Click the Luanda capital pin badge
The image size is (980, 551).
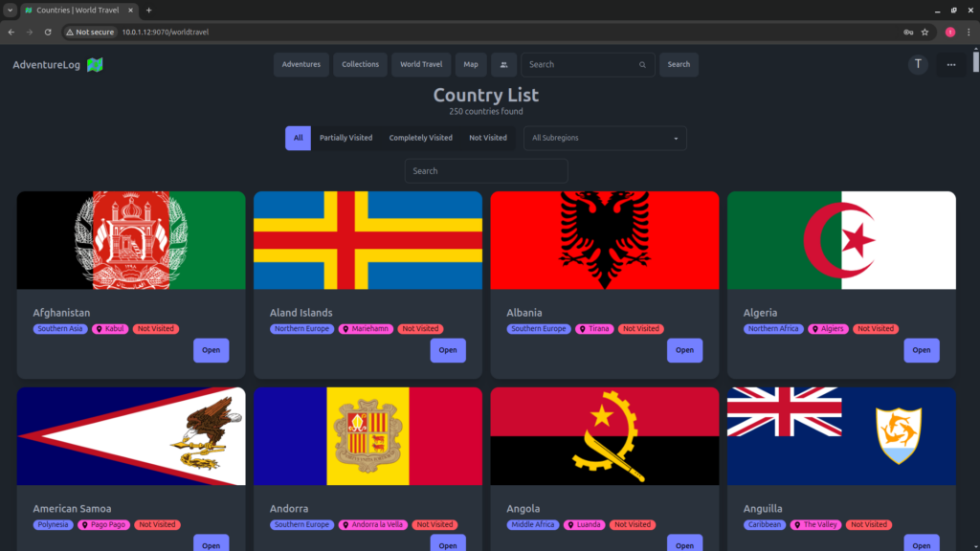coord(585,525)
